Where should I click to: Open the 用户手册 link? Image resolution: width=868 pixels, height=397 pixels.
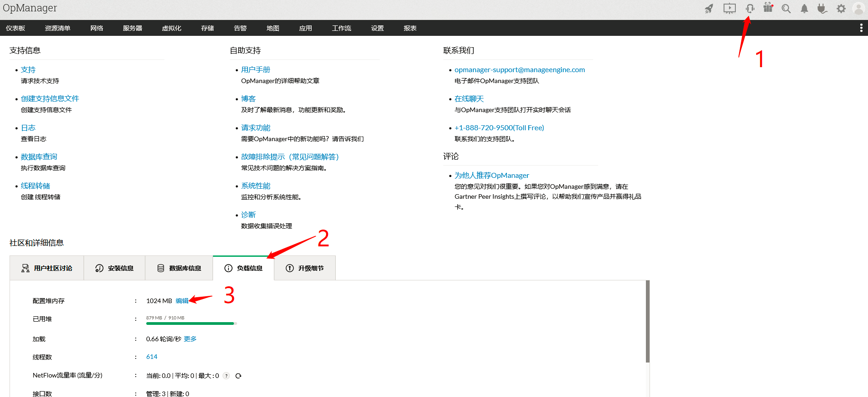coord(256,70)
